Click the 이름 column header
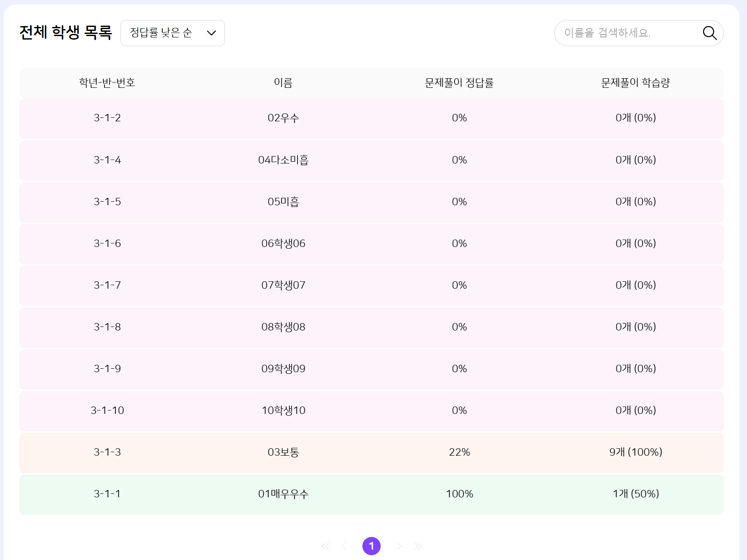 (283, 83)
